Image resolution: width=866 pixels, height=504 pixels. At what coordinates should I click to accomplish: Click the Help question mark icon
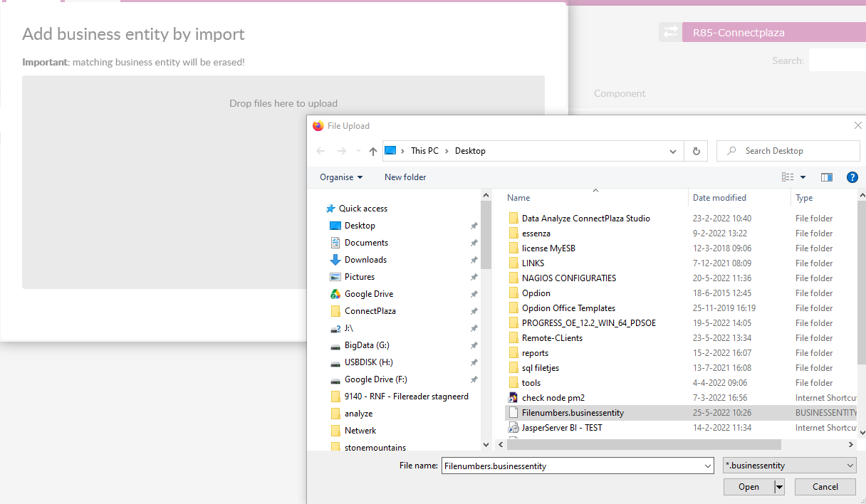pyautogui.click(x=852, y=177)
